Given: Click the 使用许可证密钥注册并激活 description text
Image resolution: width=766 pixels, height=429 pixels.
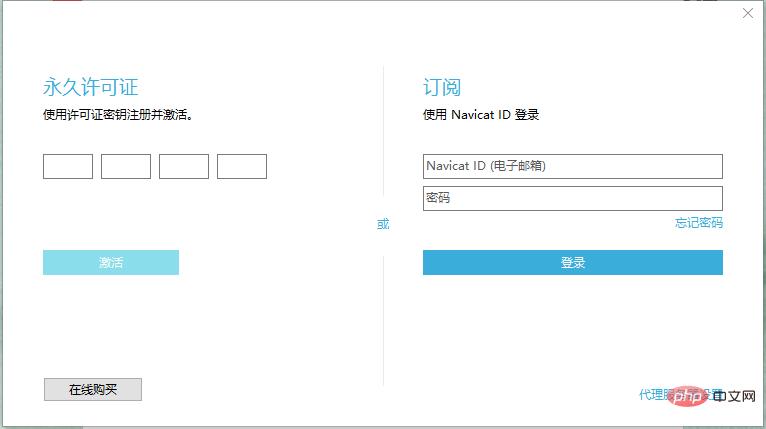Looking at the screenshot, I should (x=118, y=115).
